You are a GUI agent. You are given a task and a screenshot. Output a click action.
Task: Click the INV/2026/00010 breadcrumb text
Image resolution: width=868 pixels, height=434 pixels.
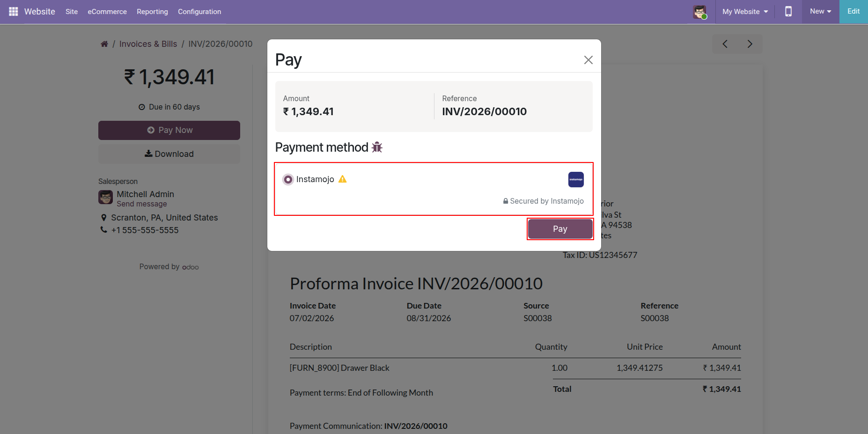(221, 44)
